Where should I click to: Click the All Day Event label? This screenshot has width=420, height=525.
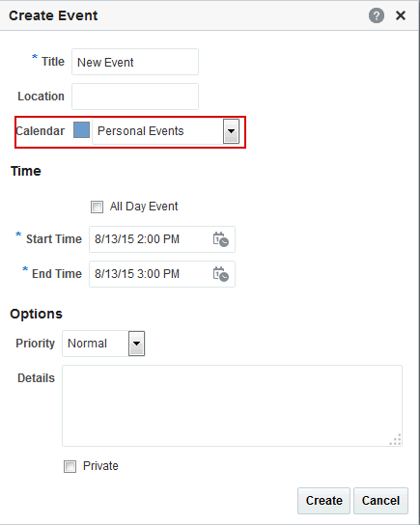(144, 207)
